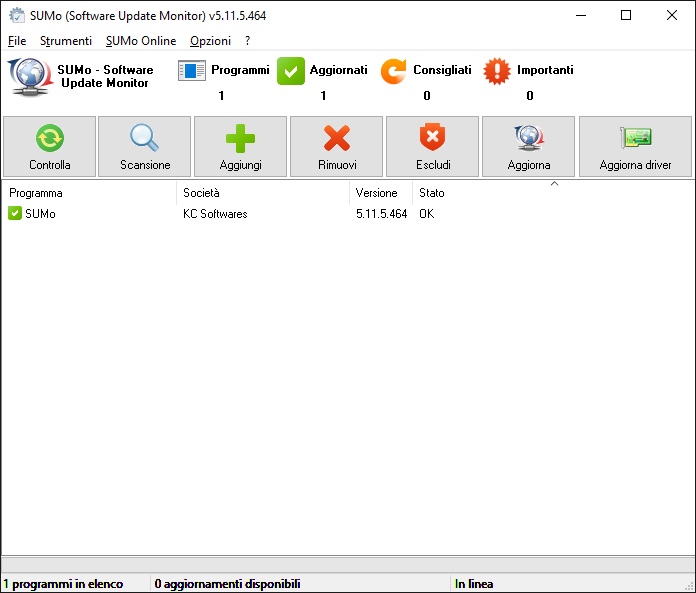Click '0 aggiornamenti disponibili' status text
Screen dimensions: 696x593
pos(227,584)
